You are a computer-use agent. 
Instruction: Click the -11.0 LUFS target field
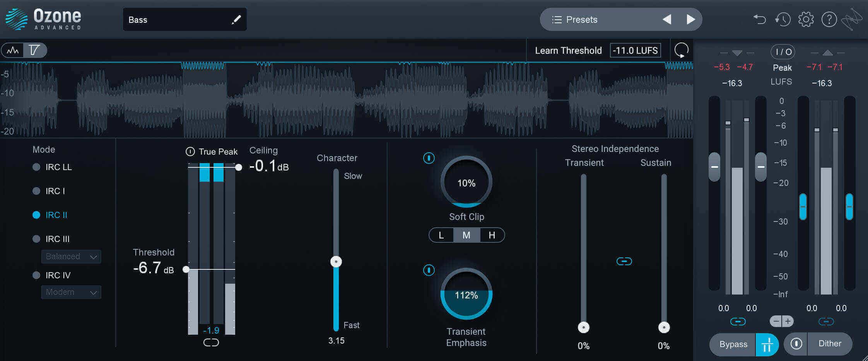(x=635, y=51)
